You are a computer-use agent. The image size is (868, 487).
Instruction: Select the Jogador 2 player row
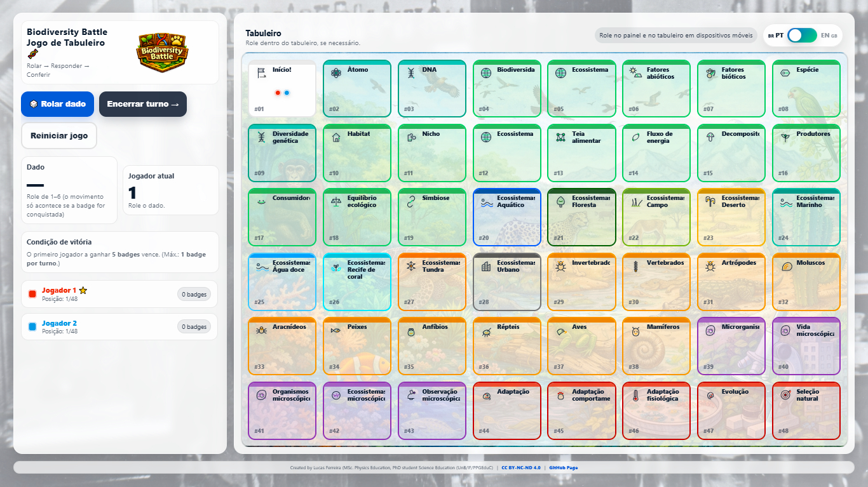pyautogui.click(x=119, y=327)
